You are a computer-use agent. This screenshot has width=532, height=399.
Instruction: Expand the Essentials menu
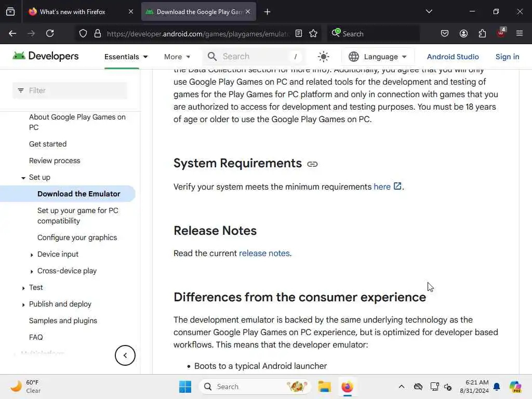click(x=126, y=57)
